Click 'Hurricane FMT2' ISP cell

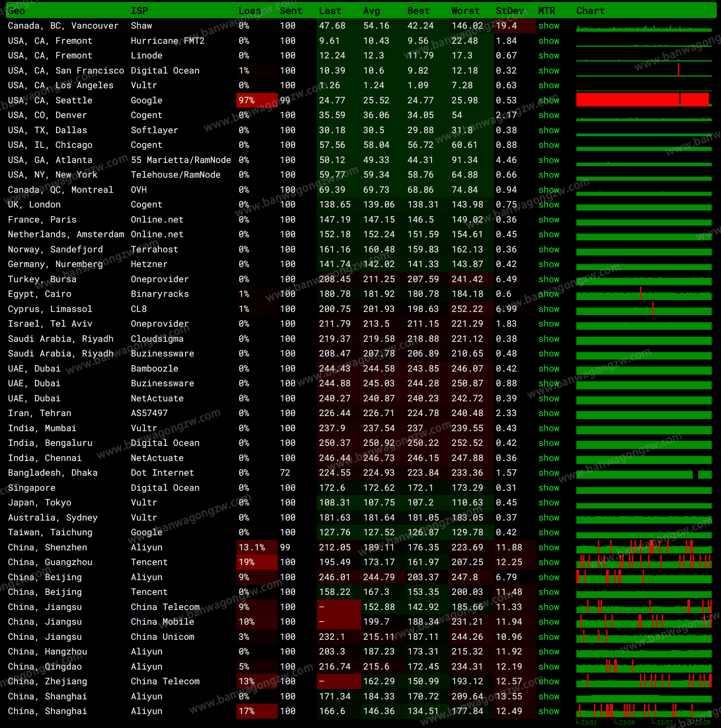click(167, 41)
